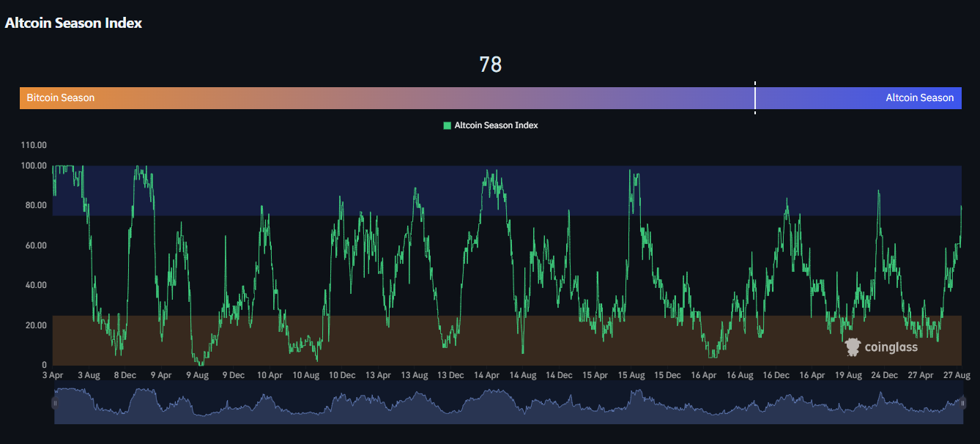Click the 3 Apr date label
This screenshot has width=980, height=444.
(53, 375)
